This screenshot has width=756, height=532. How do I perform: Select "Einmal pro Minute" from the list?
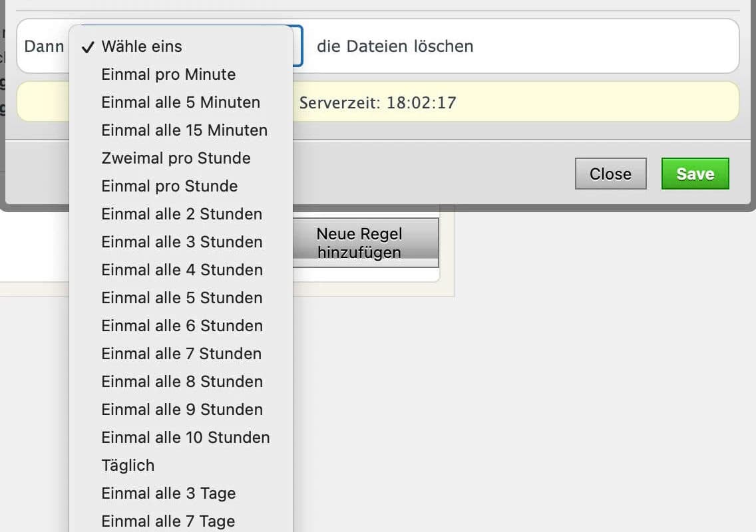click(x=168, y=74)
